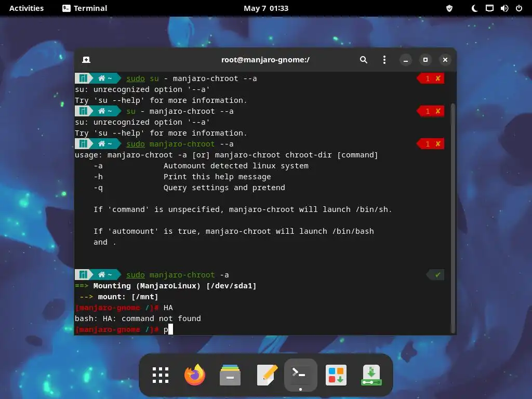Click the text 'bash: HA: command not found'
The image size is (532, 399).
(138, 318)
